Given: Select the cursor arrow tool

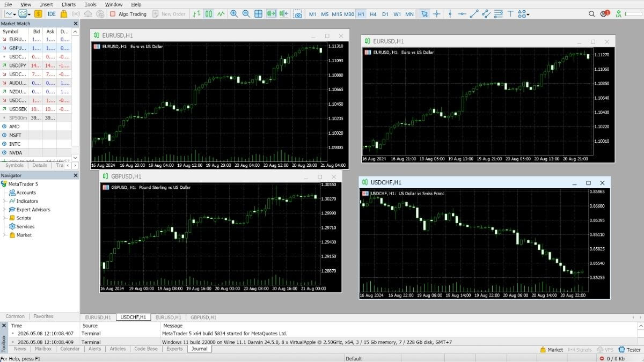Looking at the screenshot, I should point(425,14).
